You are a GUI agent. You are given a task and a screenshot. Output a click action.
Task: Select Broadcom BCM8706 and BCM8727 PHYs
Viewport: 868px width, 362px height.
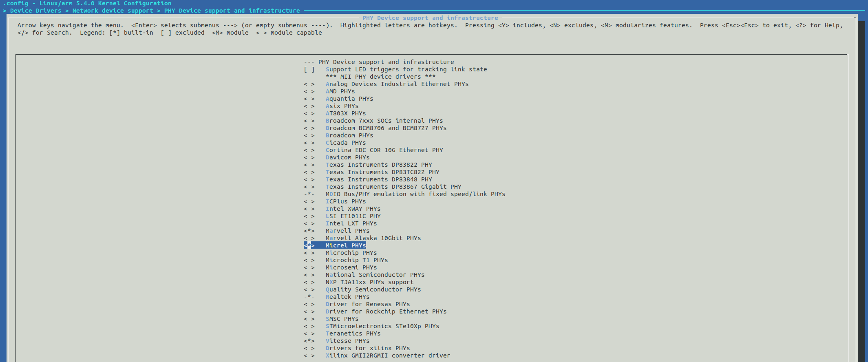pyautogui.click(x=375, y=128)
